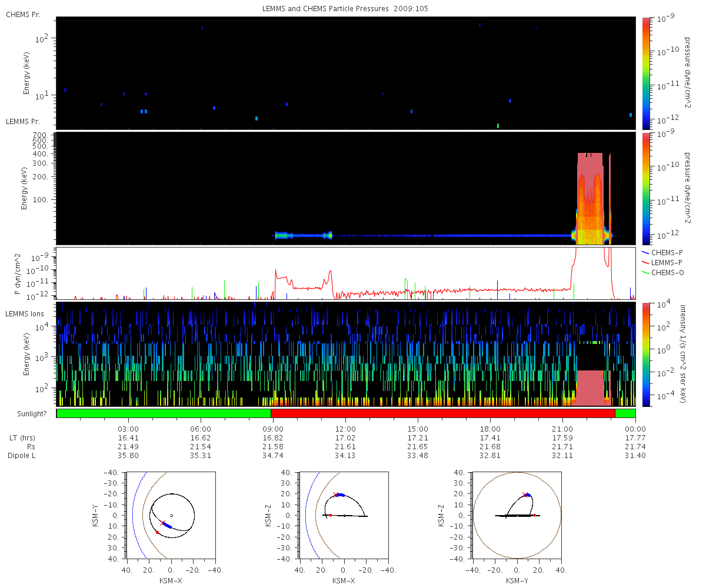
Task: Click the high-pressure burst in LEMMS spectrogram
Action: pos(590,198)
